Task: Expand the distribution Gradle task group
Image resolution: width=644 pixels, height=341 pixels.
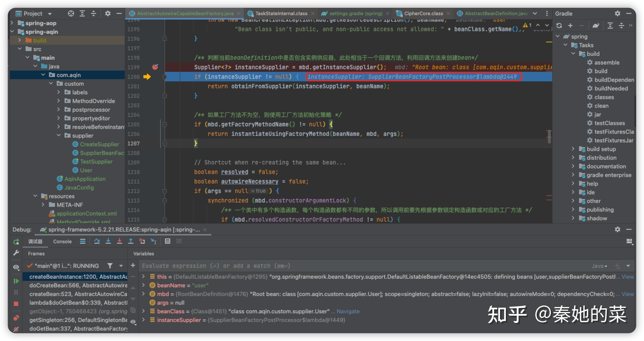Action: coord(573,158)
